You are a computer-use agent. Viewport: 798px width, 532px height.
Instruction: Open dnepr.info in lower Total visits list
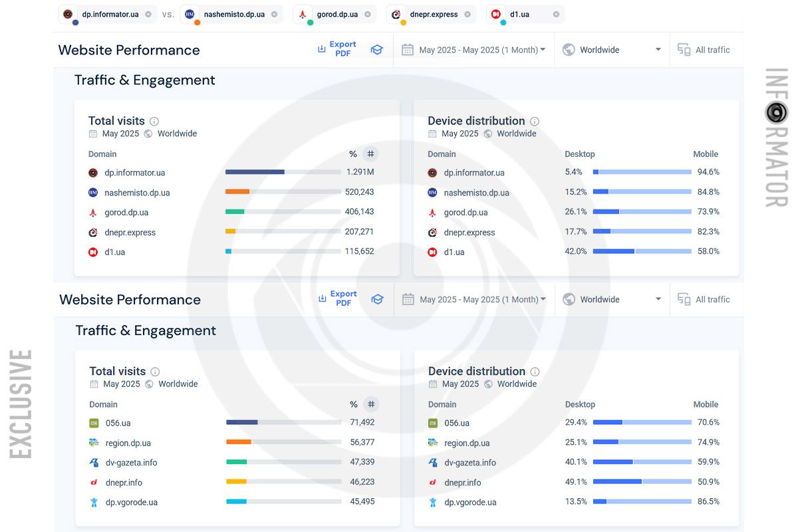(124, 483)
